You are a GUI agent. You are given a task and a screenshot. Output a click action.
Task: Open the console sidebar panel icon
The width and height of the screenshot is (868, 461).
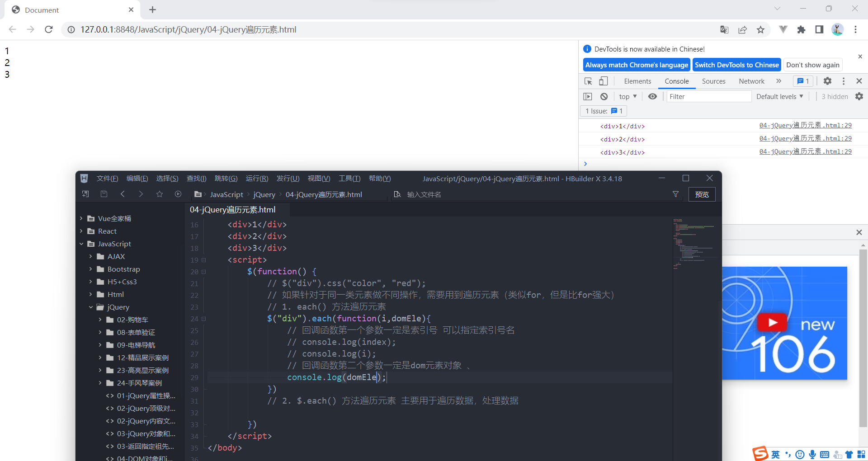[x=588, y=96]
